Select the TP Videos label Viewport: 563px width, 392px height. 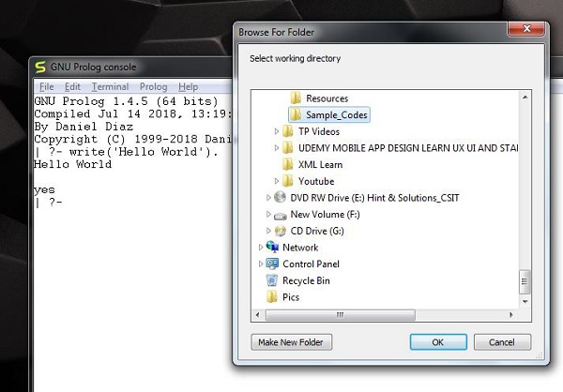pos(319,131)
